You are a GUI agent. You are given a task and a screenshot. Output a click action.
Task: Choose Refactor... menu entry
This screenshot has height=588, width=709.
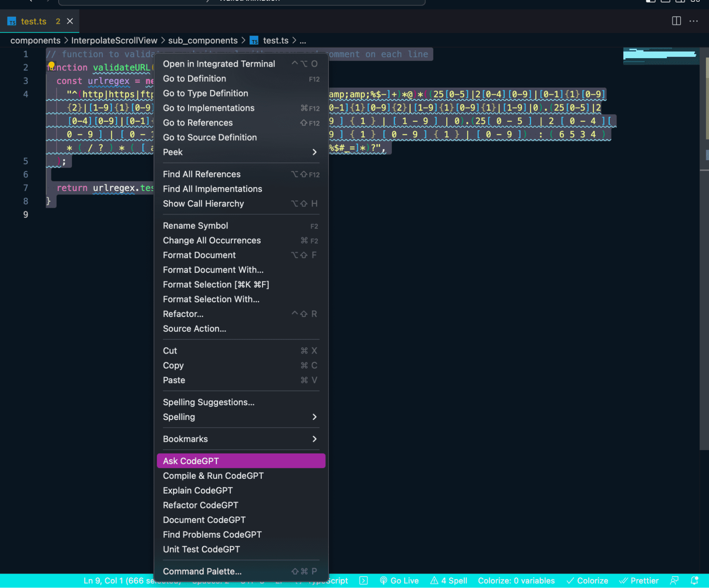(x=241, y=314)
